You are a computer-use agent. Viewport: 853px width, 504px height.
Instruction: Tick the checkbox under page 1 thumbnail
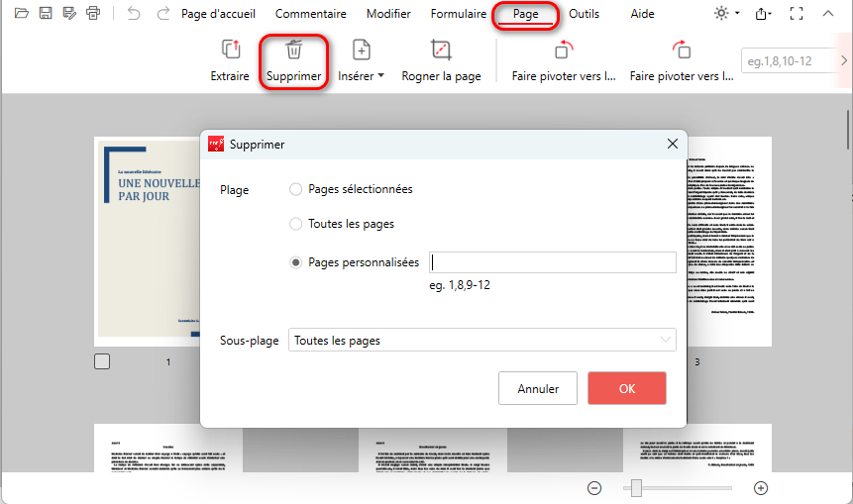[102, 361]
